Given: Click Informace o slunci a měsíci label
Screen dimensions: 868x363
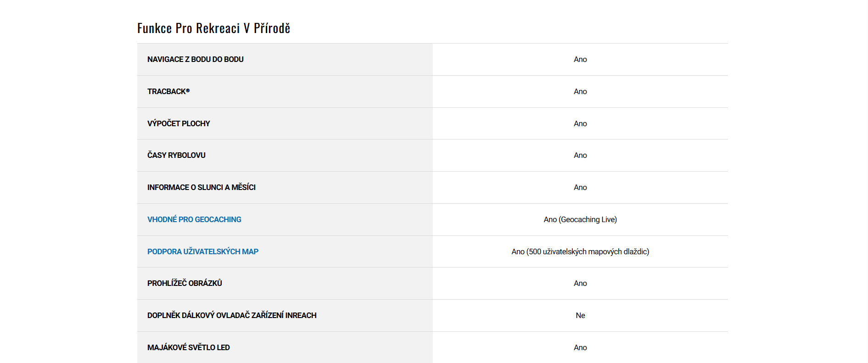Looking at the screenshot, I should point(201,187).
